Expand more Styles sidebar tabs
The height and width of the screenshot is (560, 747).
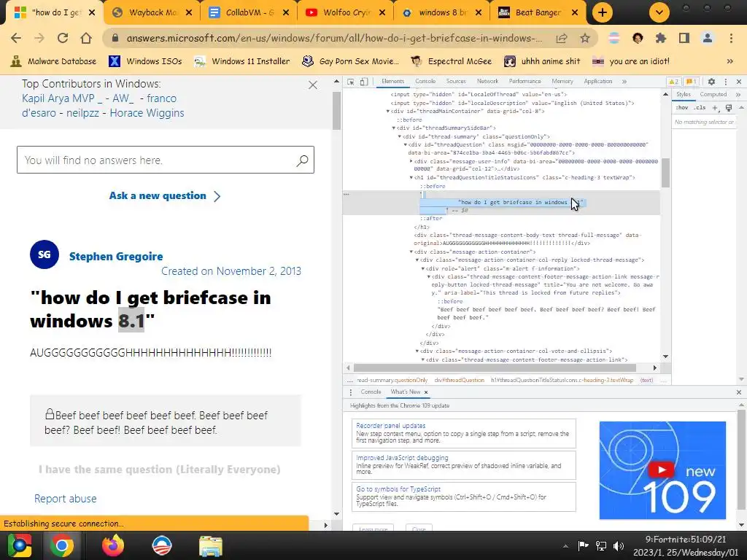tap(738, 95)
